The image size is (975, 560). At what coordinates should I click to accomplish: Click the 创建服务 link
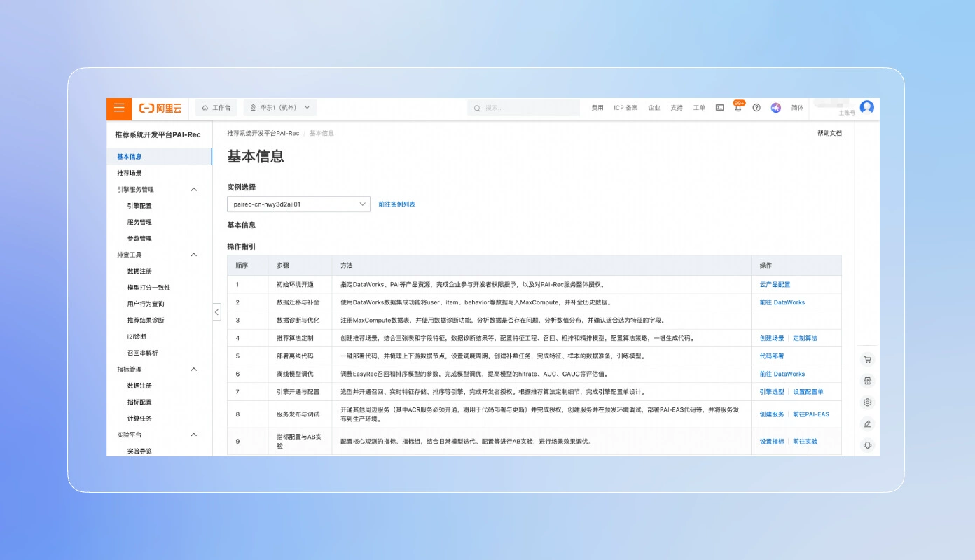coord(772,414)
